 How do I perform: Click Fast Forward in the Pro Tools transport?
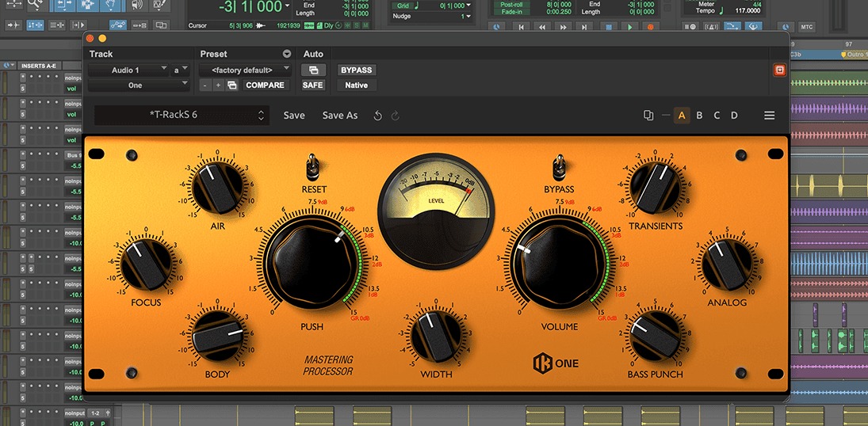[563, 26]
